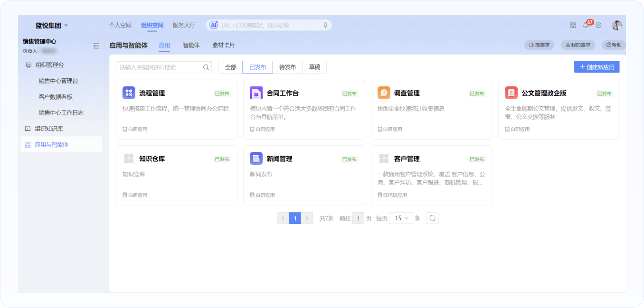Screen dimensions: 644x308
Task: Open the 15 per-page size dropdown
Action: tap(401, 218)
